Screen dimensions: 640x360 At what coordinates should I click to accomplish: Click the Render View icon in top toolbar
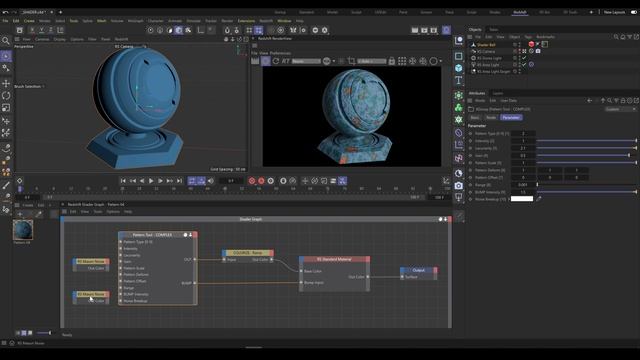[415, 30]
